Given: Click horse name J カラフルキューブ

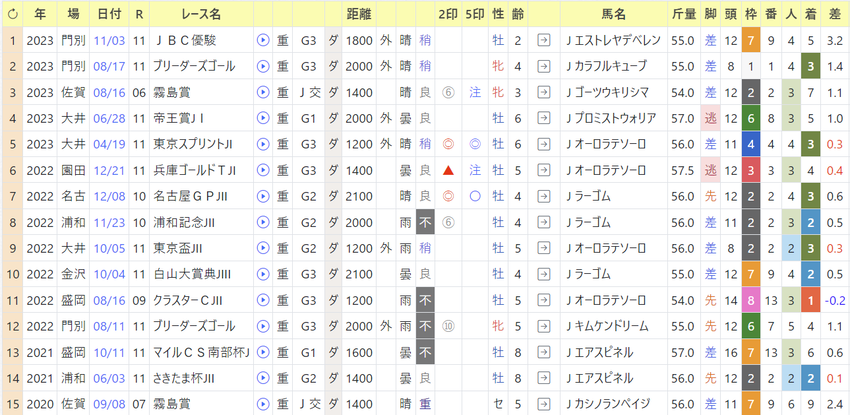Looking at the screenshot, I should (606, 66).
